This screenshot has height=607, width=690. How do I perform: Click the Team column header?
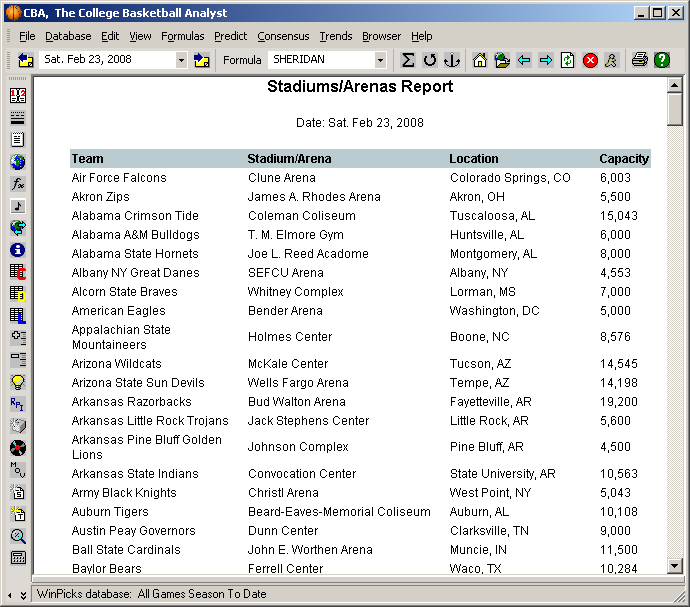pyautogui.click(x=88, y=158)
